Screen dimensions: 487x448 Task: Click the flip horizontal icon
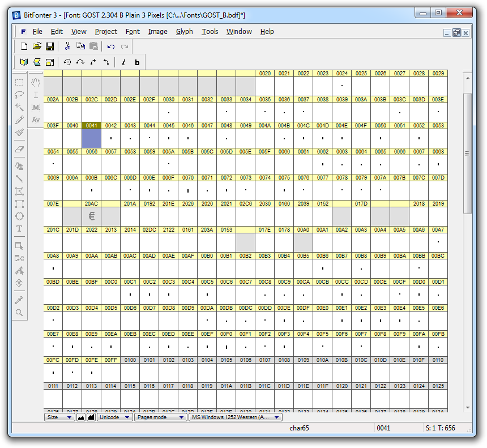click(24, 62)
